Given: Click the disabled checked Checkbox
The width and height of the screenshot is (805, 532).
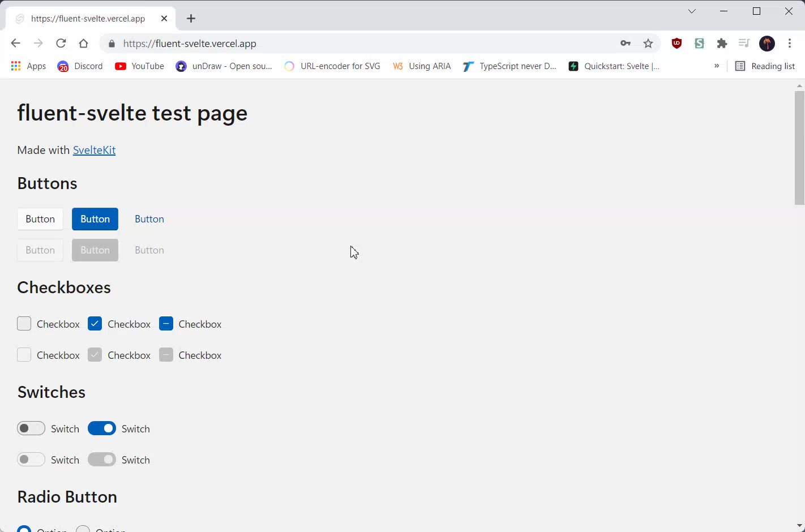Looking at the screenshot, I should tap(95, 355).
